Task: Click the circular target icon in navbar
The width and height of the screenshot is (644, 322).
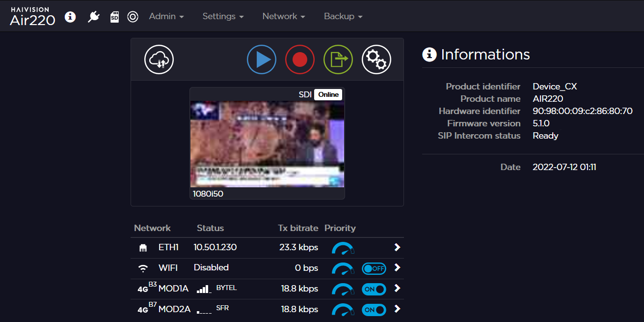Action: coord(133,17)
